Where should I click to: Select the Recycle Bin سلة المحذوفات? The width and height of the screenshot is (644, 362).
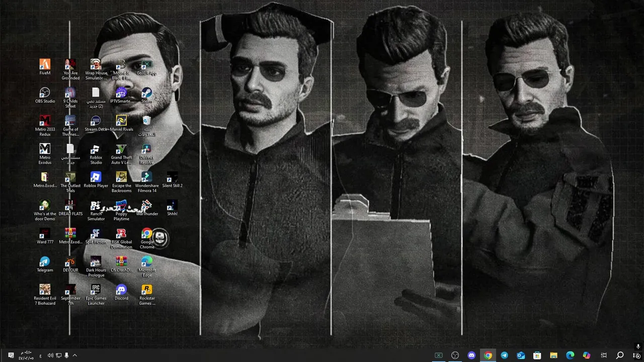(147, 126)
